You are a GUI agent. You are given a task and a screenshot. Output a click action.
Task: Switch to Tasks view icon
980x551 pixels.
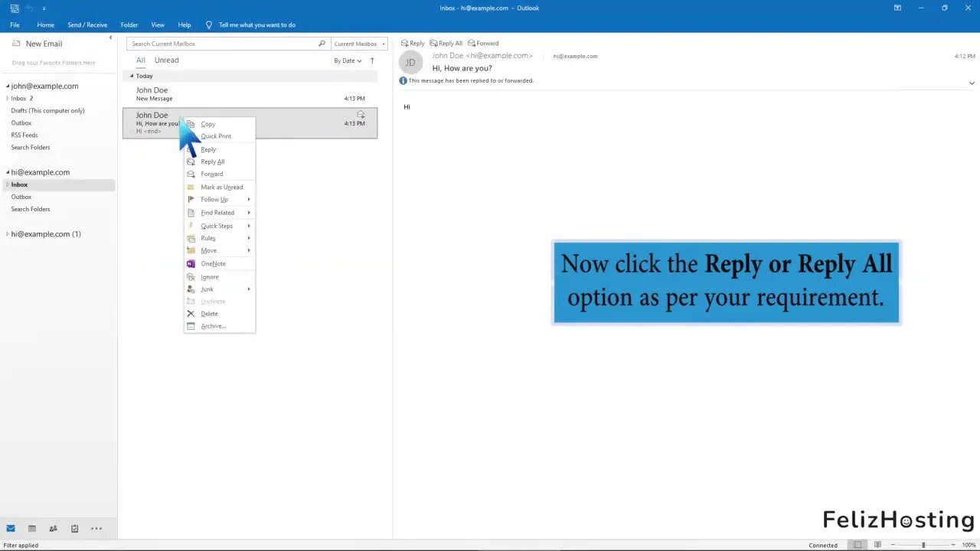[74, 528]
